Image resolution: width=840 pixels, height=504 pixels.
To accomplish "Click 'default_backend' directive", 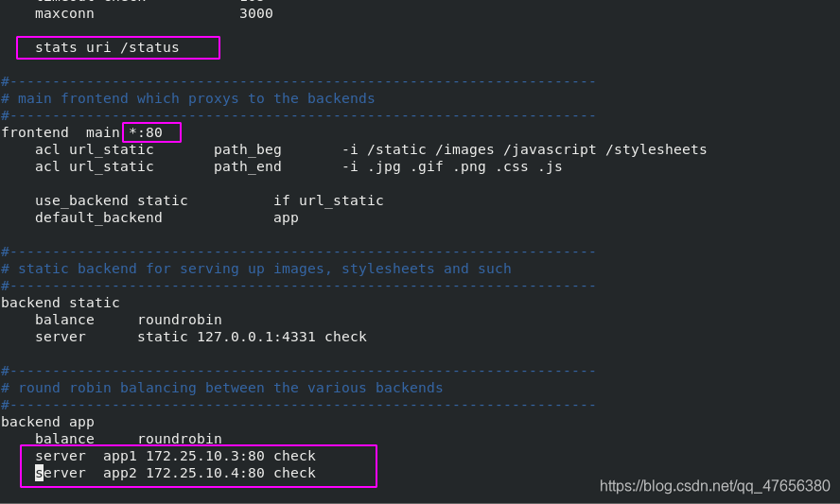I will 98,218.
